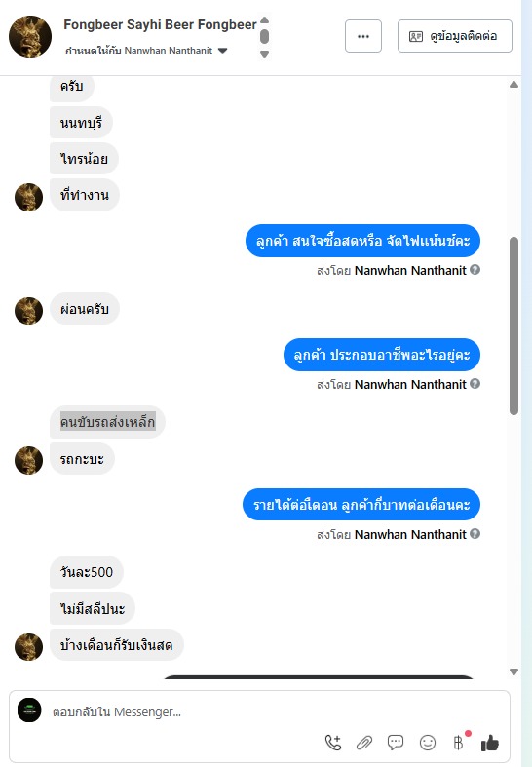Screen dimensions: 532x767
Task: Click info icon beside first Nanwhan Nanthanit label
Action: click(x=475, y=270)
